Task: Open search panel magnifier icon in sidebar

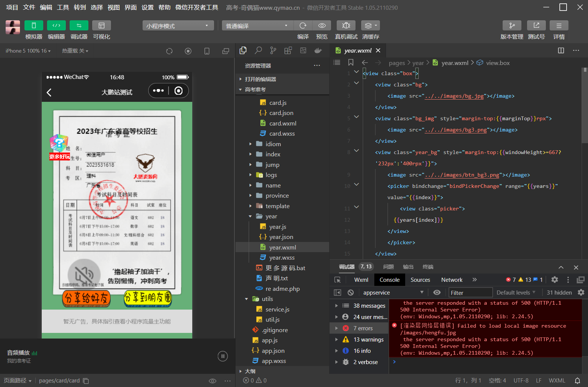Action: click(258, 50)
